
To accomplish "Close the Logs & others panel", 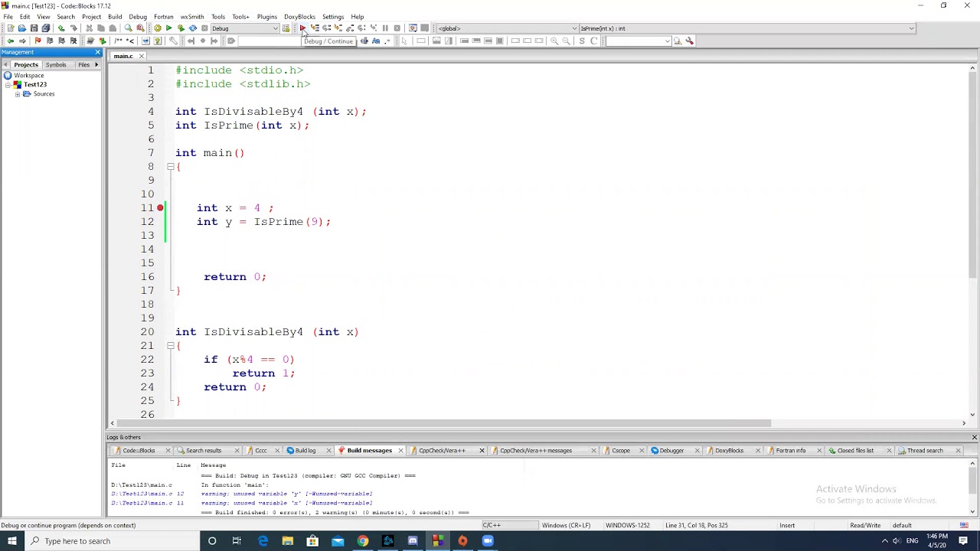I will (x=974, y=437).
